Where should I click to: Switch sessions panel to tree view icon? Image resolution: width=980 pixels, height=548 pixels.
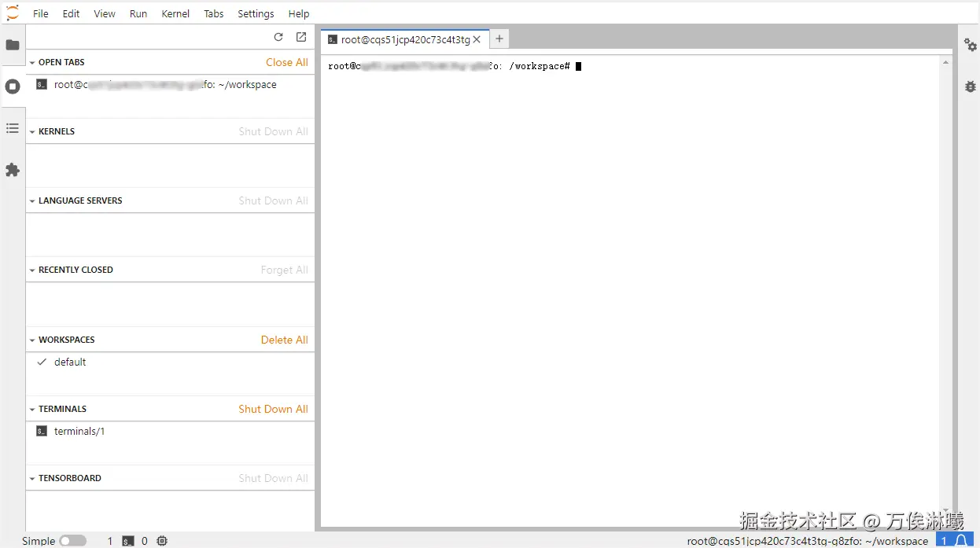[x=301, y=37]
